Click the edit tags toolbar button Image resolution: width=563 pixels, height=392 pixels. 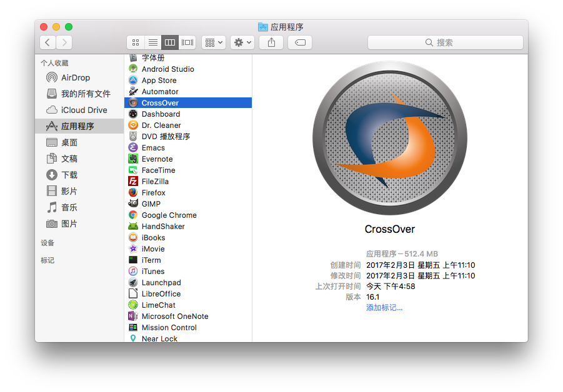click(x=300, y=42)
